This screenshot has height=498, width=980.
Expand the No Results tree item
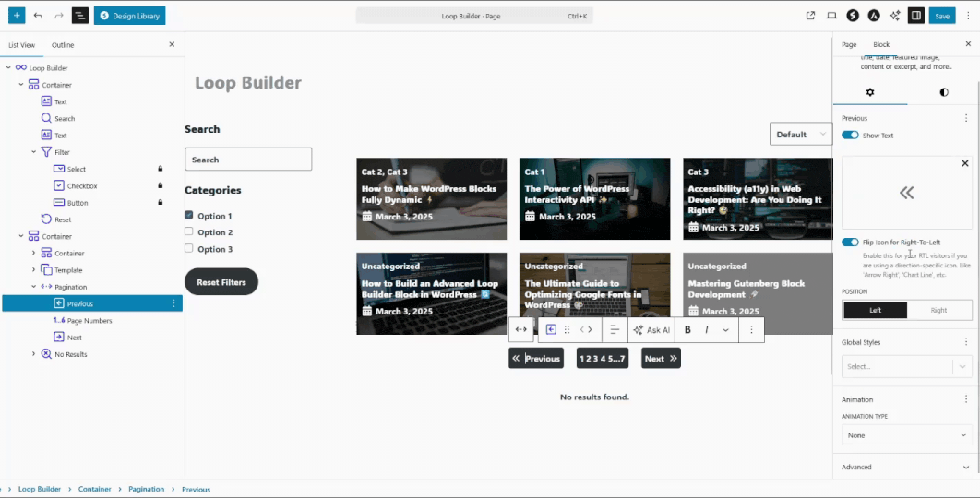coord(34,354)
